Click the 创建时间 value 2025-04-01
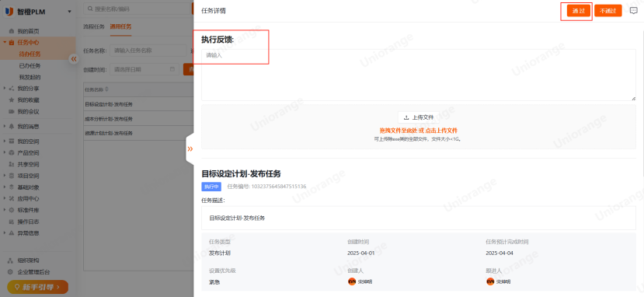Viewport: 644px width, 297px height. [361, 253]
